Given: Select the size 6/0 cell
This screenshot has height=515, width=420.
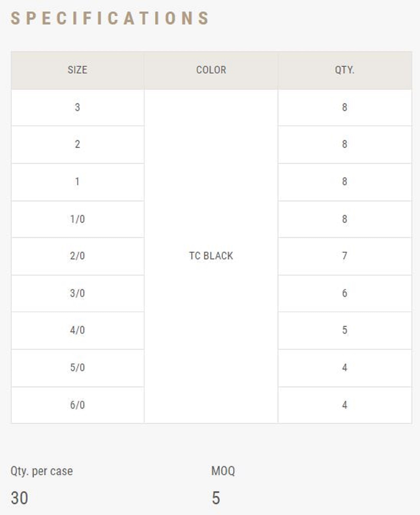Looking at the screenshot, I should [77, 405].
